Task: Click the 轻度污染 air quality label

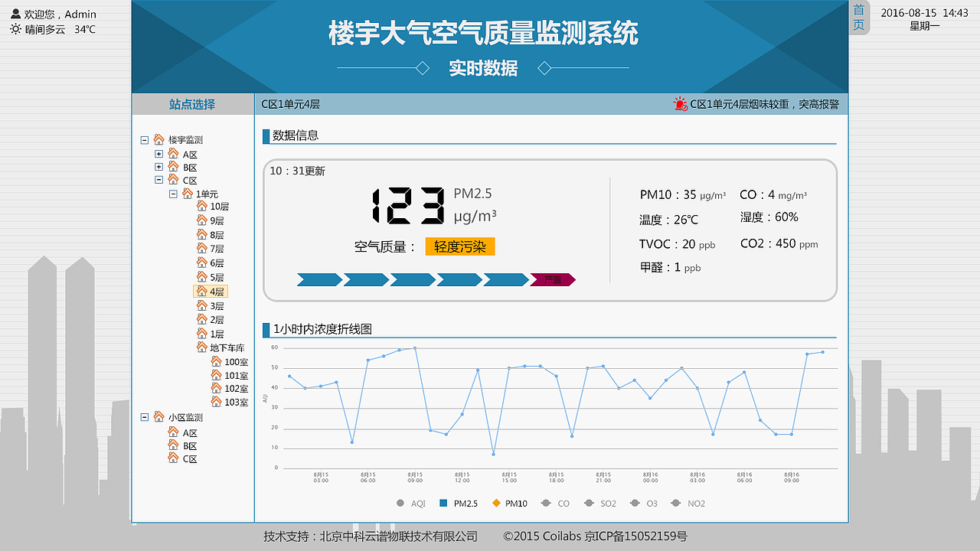Action: 459,246
